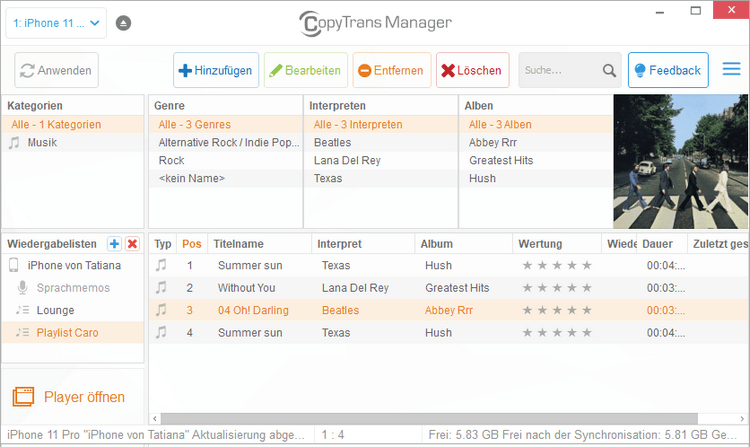The width and height of the screenshot is (750, 447).
Task: Select the <kein Name> genre
Action: (225, 178)
